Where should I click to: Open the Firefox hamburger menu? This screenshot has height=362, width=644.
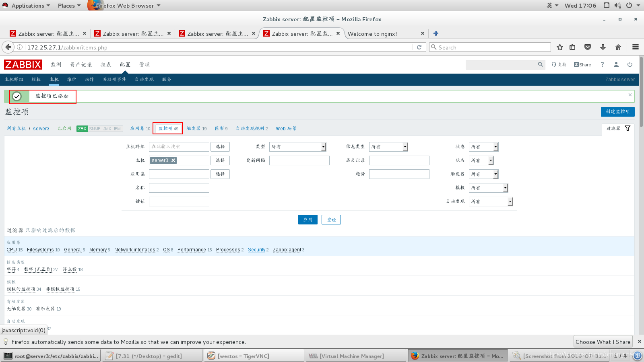[636, 47]
